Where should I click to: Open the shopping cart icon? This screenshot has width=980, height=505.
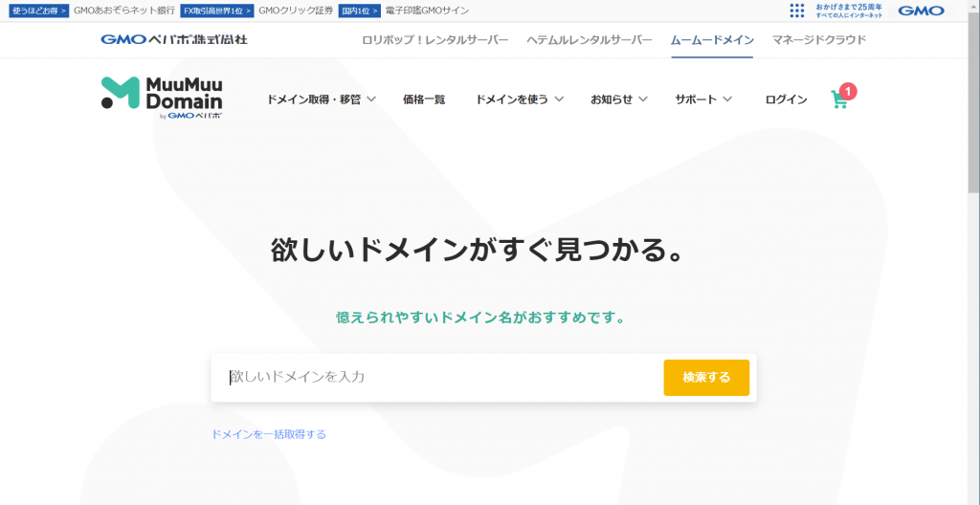[839, 100]
